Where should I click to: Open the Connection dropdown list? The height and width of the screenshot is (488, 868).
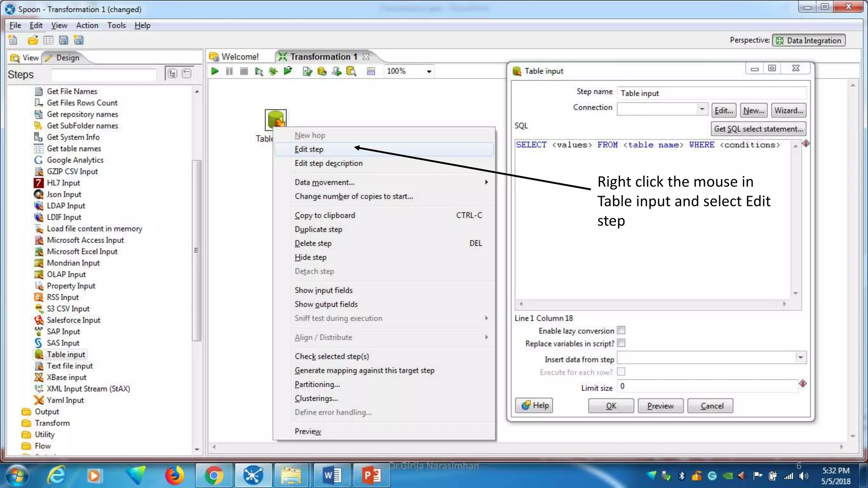tap(702, 109)
